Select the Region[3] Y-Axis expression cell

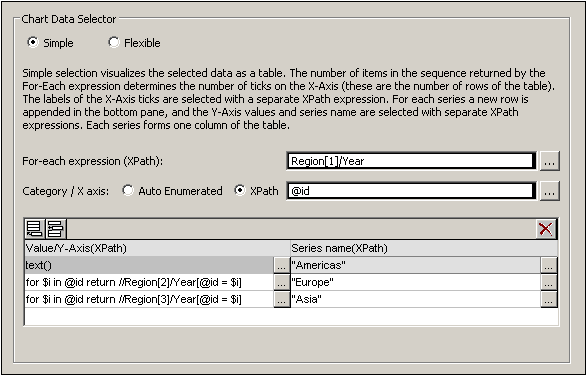tap(149, 299)
